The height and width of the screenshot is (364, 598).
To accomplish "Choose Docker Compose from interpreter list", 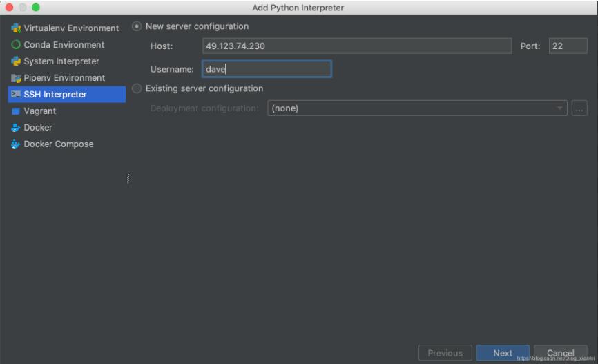I will pyautogui.click(x=59, y=144).
